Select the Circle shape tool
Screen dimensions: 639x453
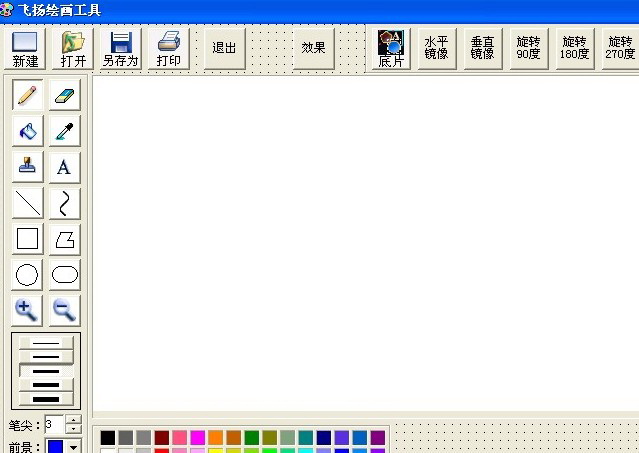pos(27,275)
